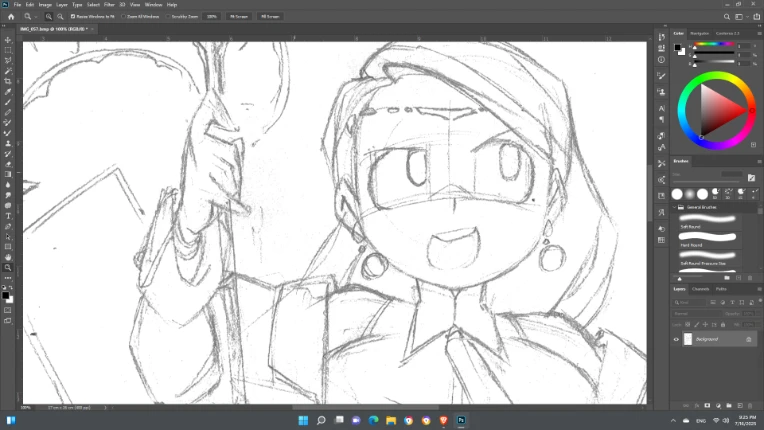Enable Scrubby Zoom checkbox
Viewport: 764px width, 430px height.
[168, 17]
